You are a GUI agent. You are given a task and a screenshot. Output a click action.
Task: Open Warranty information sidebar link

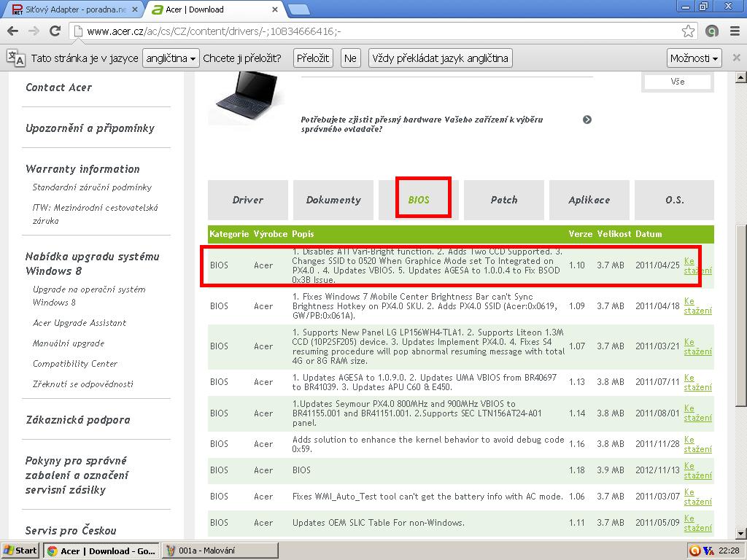82,169
